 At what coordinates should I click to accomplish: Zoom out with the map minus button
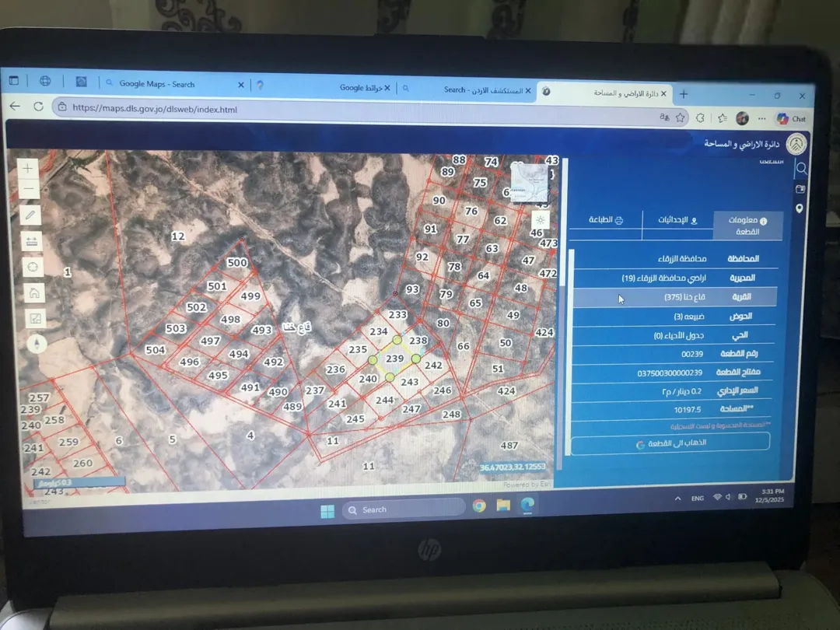click(x=29, y=188)
